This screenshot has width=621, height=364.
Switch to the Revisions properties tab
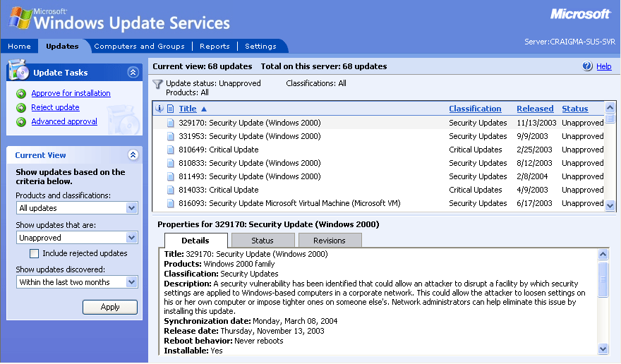(330, 241)
